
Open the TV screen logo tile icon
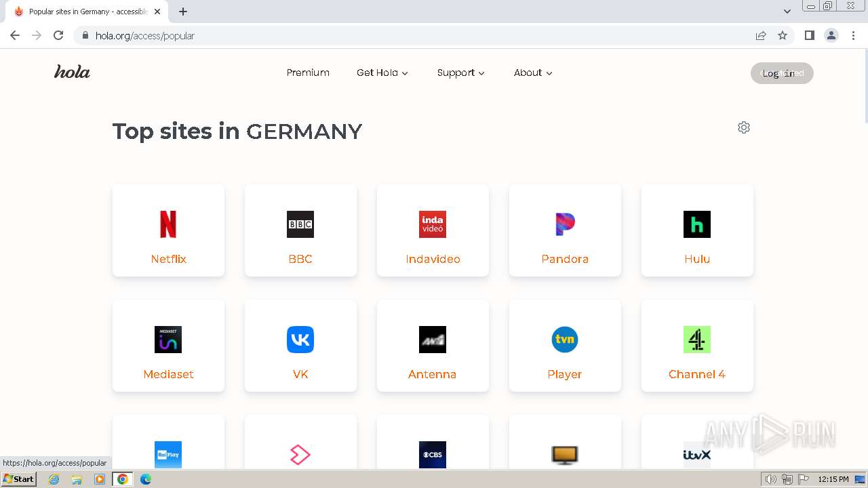(x=565, y=455)
